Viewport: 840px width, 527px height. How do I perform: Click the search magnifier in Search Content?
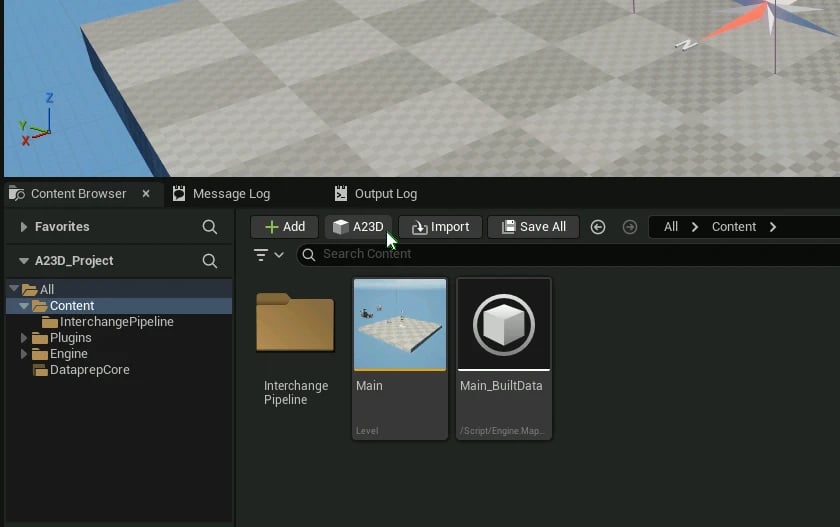pos(309,255)
